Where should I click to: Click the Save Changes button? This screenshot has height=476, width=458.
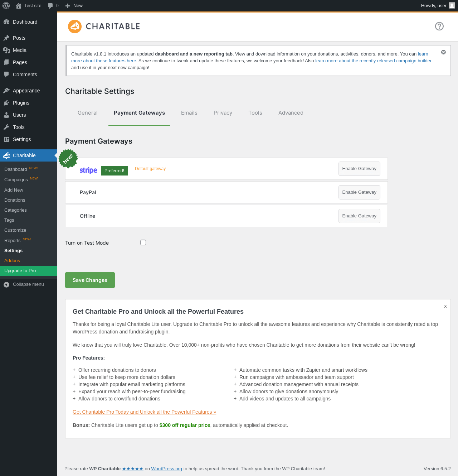(90, 280)
